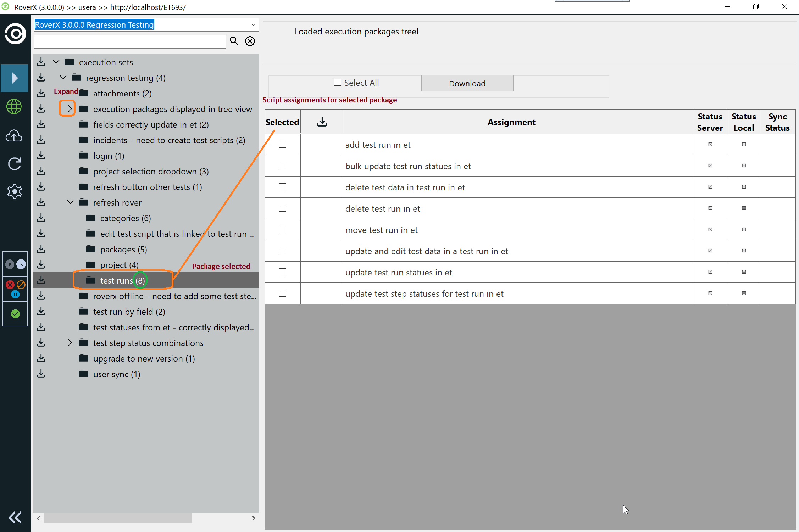This screenshot has width=799, height=532.
Task: Clear search with the circled X icon
Action: coord(250,41)
